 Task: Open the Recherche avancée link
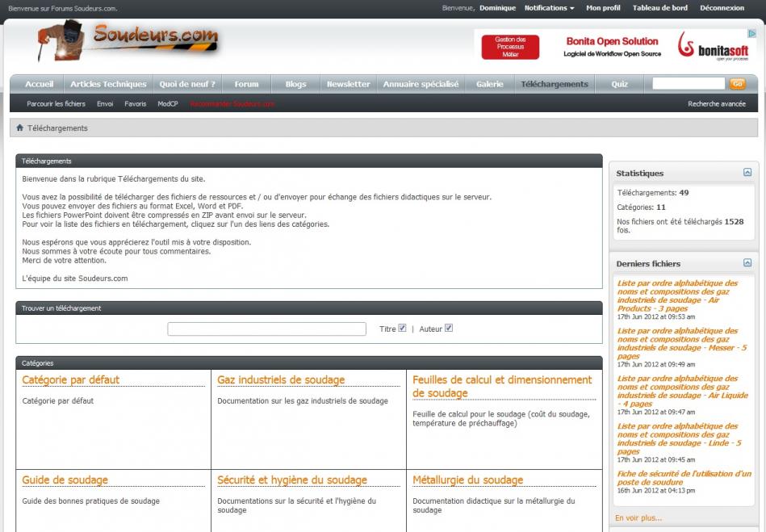(x=716, y=104)
